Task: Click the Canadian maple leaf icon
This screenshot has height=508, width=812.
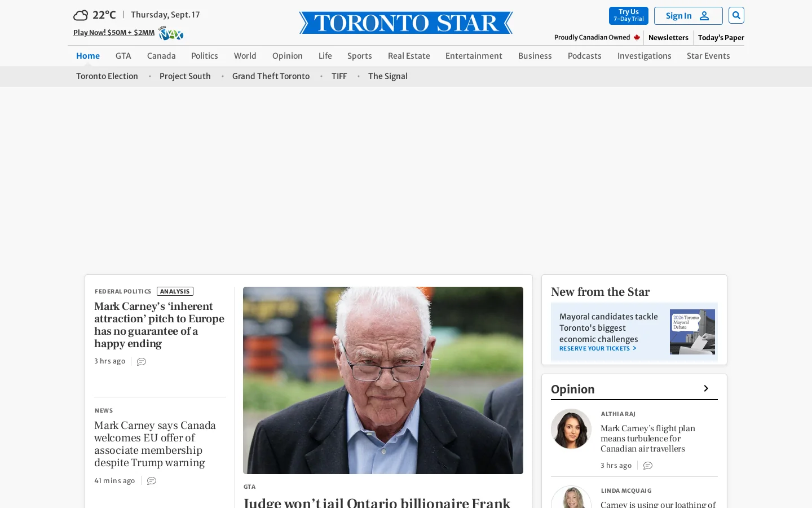Action: (x=637, y=37)
